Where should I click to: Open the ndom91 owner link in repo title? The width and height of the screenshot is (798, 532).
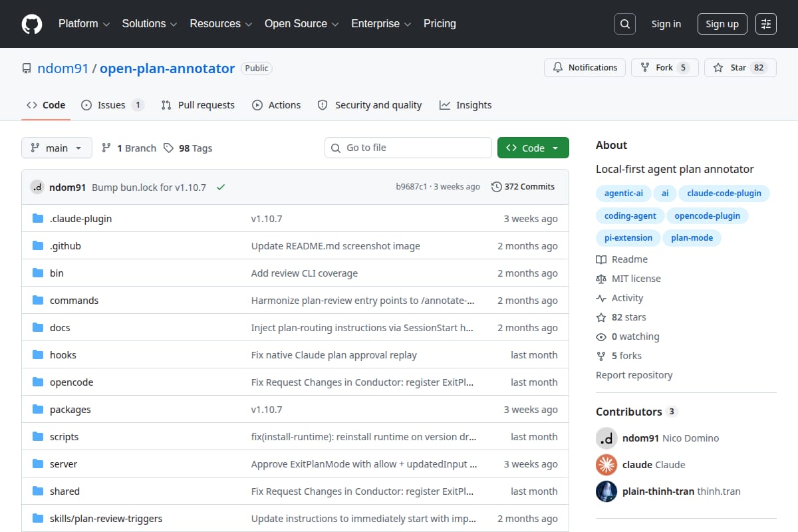coord(63,68)
